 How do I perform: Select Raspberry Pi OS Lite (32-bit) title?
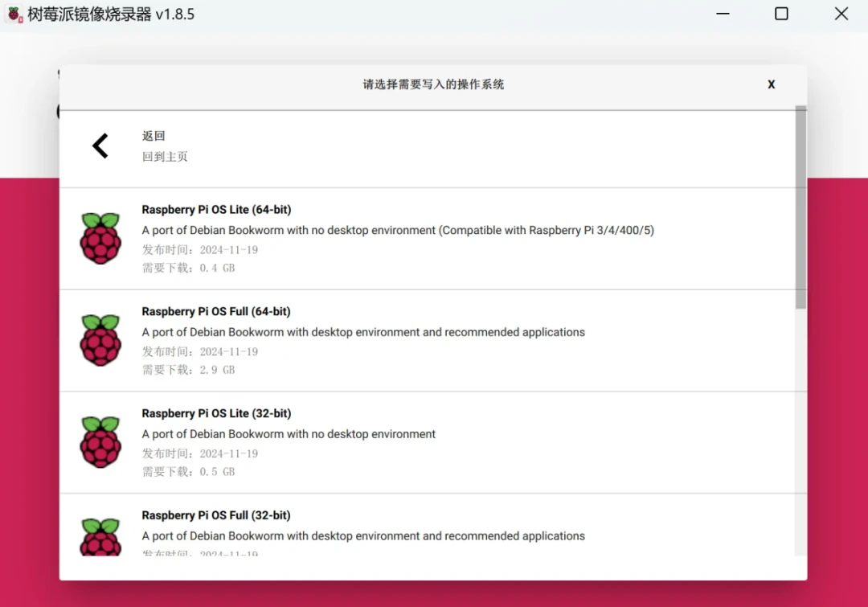pyautogui.click(x=216, y=413)
